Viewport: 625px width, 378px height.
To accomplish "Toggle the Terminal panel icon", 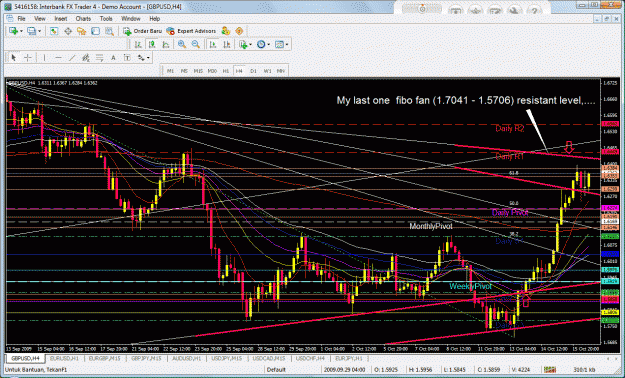I will point(95,31).
